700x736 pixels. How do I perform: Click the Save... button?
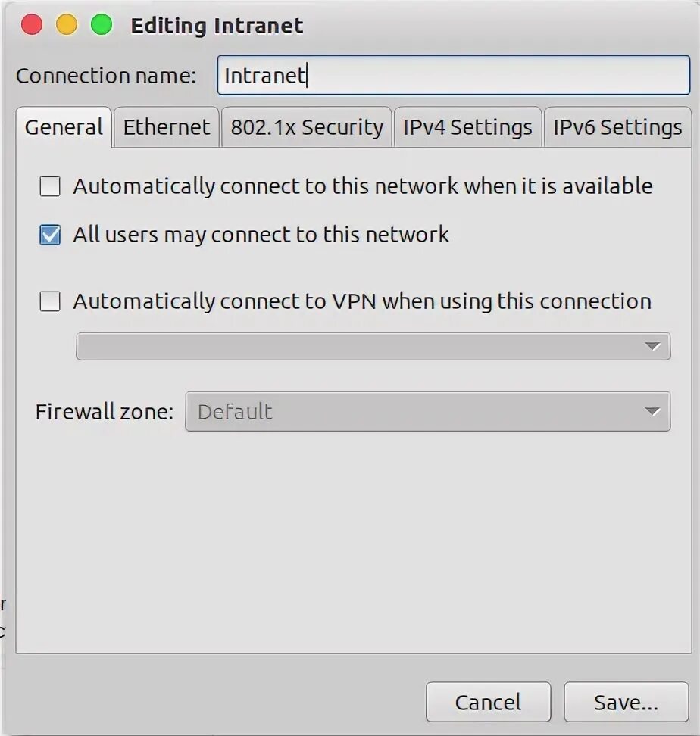point(627,702)
